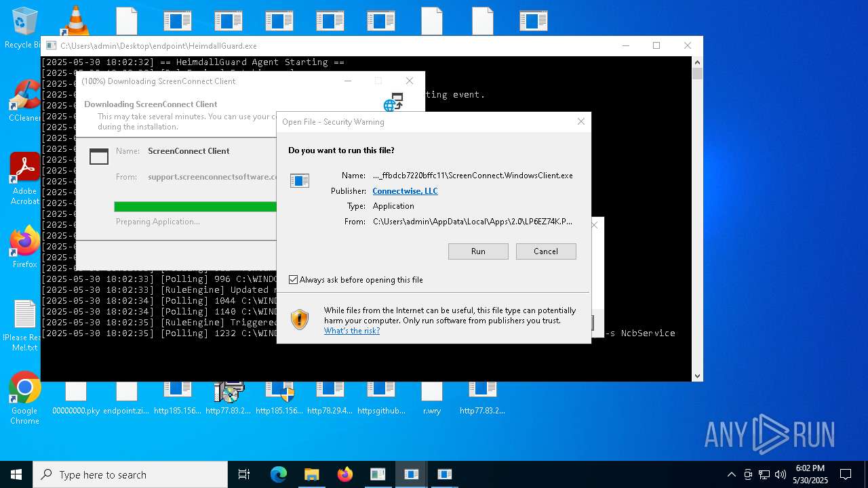Minimize the Downloading ScreenConnect Client window
The height and width of the screenshot is (488, 868).
[348, 81]
